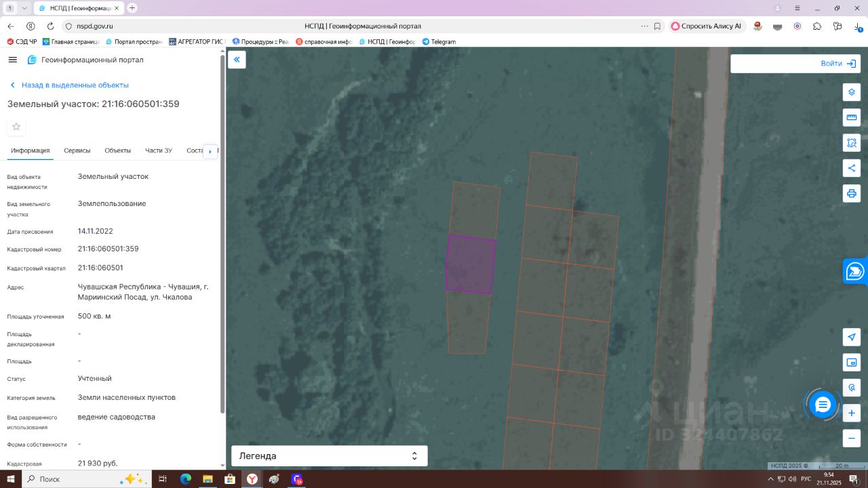Open the round chat support button
This screenshot has width=868, height=488.
point(823,405)
